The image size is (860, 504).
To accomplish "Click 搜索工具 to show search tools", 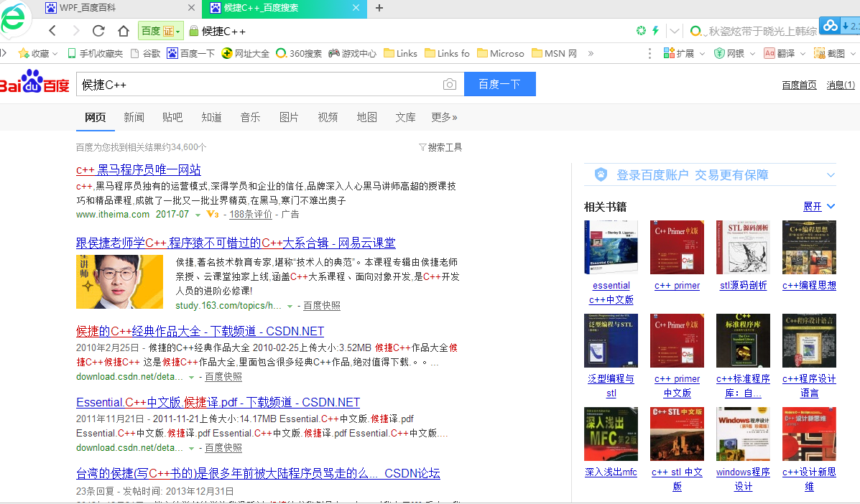I will (x=444, y=146).
